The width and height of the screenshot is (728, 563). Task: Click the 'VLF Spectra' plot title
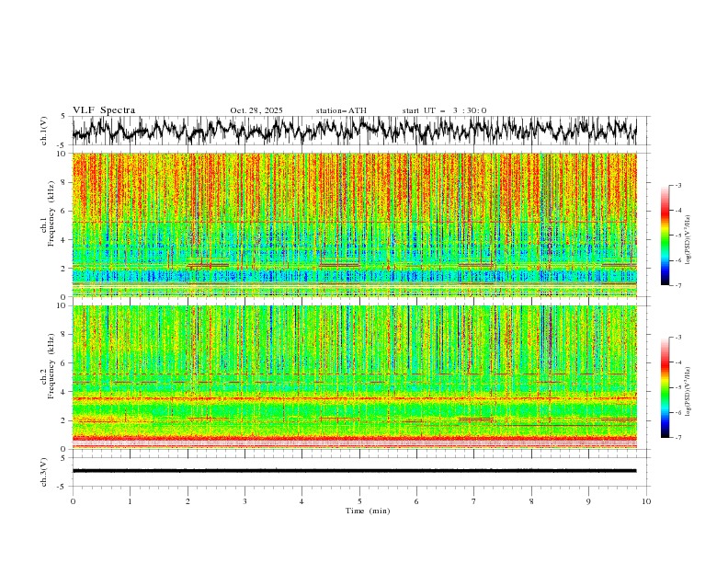point(104,110)
